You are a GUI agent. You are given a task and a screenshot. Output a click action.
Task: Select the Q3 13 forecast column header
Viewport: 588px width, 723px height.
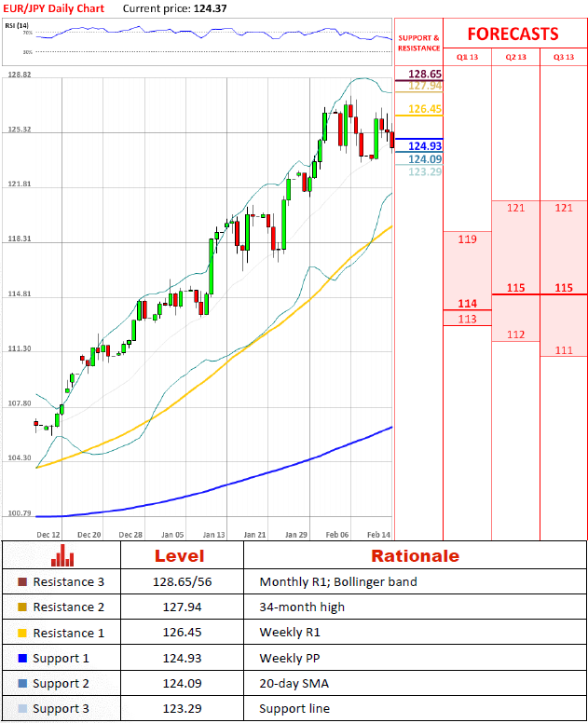tap(564, 57)
